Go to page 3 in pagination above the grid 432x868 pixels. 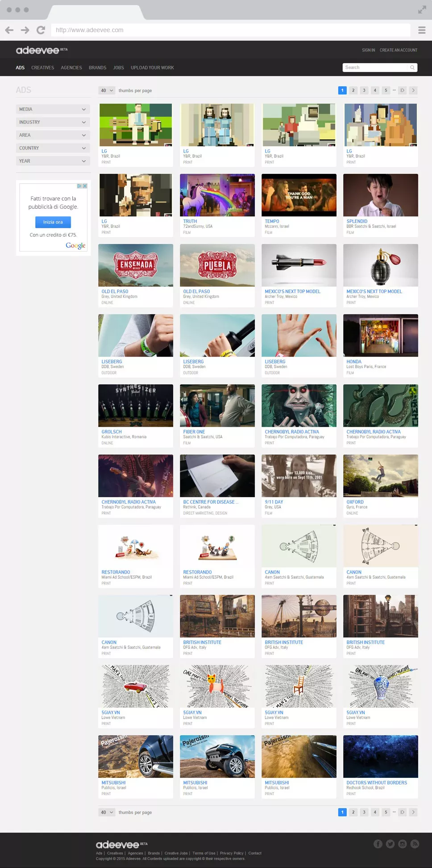[x=364, y=90]
